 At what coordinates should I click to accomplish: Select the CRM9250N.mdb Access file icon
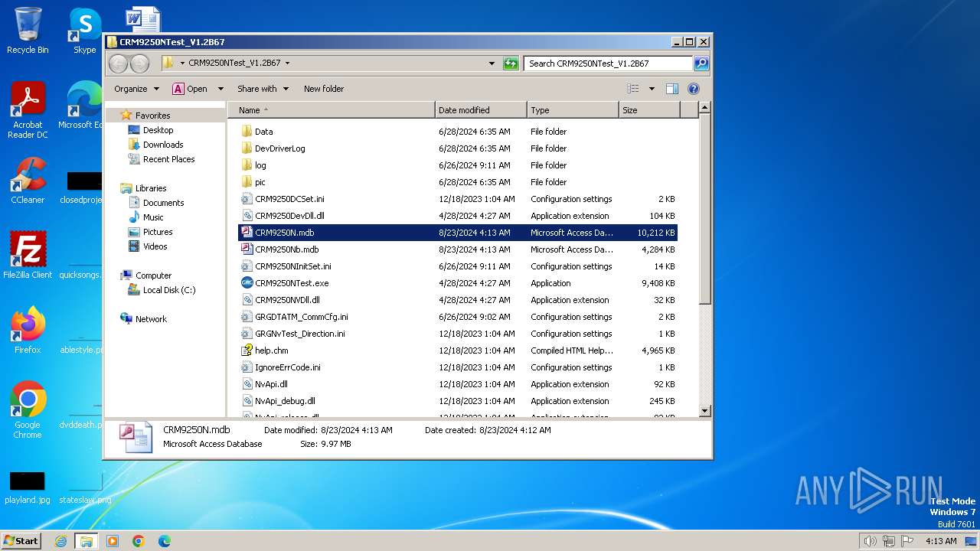[247, 233]
